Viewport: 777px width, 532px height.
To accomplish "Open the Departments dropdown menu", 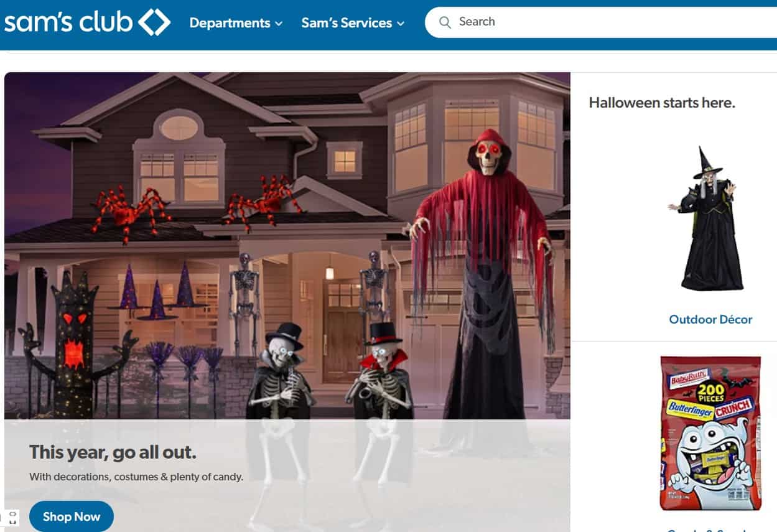I will 236,23.
